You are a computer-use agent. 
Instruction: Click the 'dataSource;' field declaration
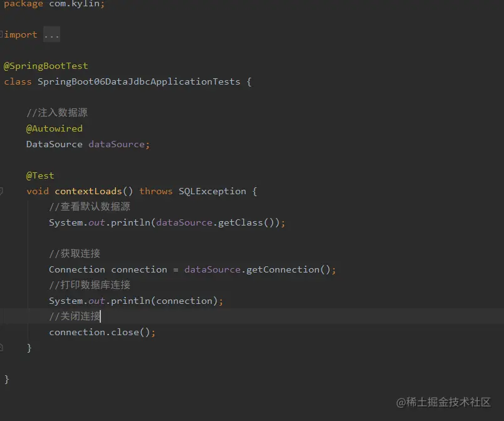click(119, 144)
